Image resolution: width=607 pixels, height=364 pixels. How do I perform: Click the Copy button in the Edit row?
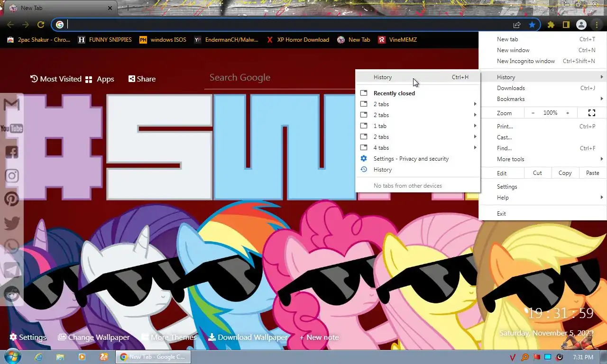[x=565, y=173]
